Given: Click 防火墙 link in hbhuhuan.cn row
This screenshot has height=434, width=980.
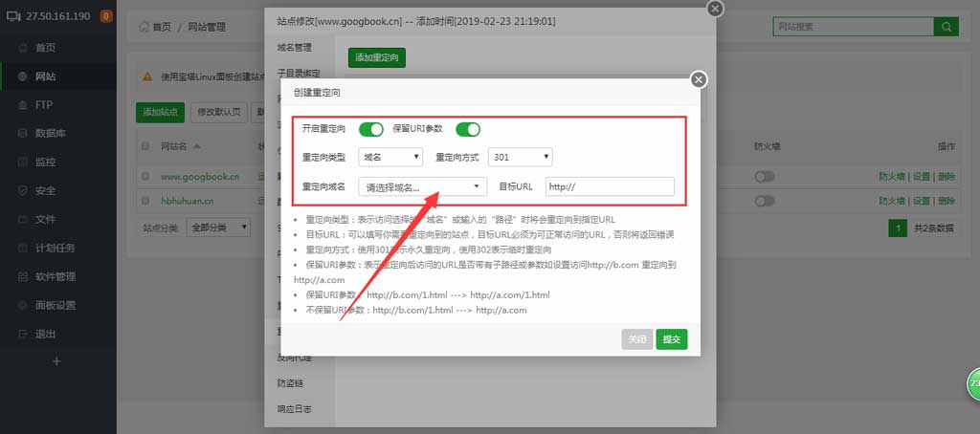Looking at the screenshot, I should click(x=892, y=201).
